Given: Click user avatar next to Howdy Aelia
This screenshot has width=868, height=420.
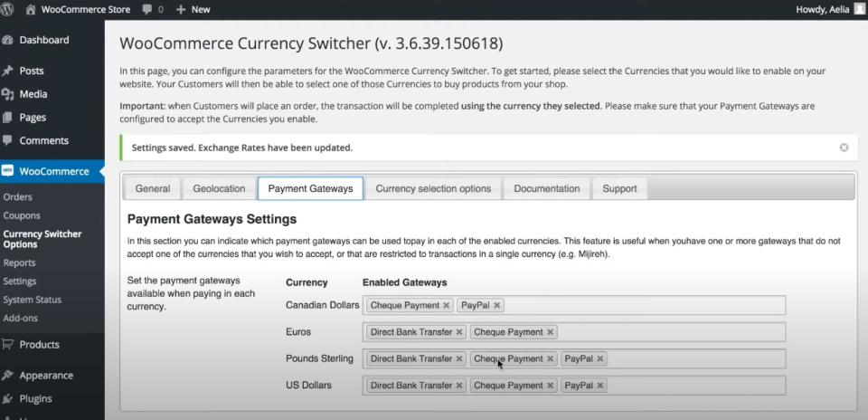Looking at the screenshot, I should [859, 9].
